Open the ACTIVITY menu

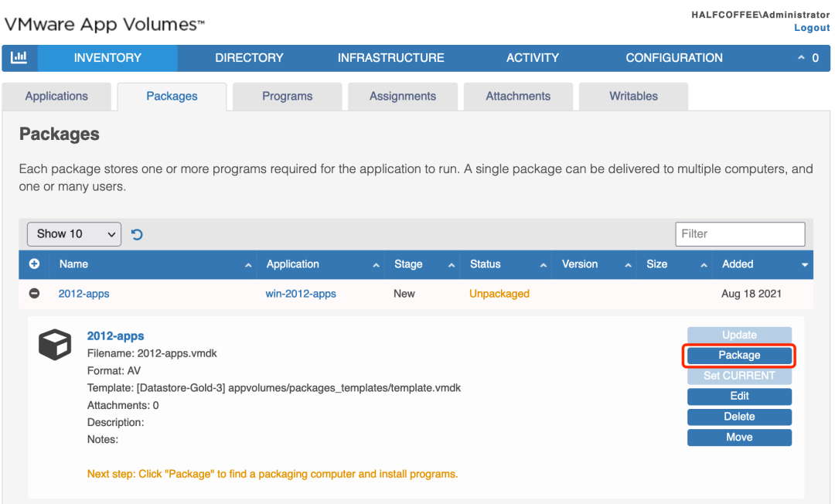533,58
